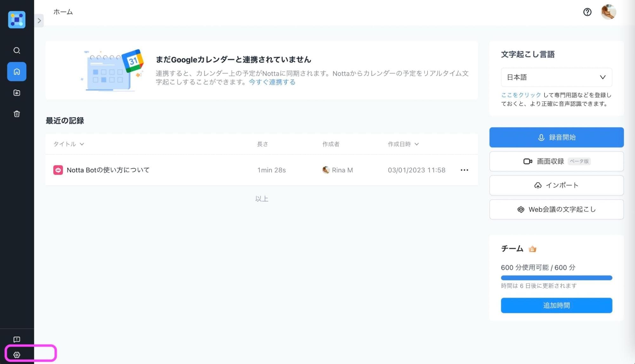Click the 最近の記録 heading
The width and height of the screenshot is (635, 364).
tap(65, 121)
